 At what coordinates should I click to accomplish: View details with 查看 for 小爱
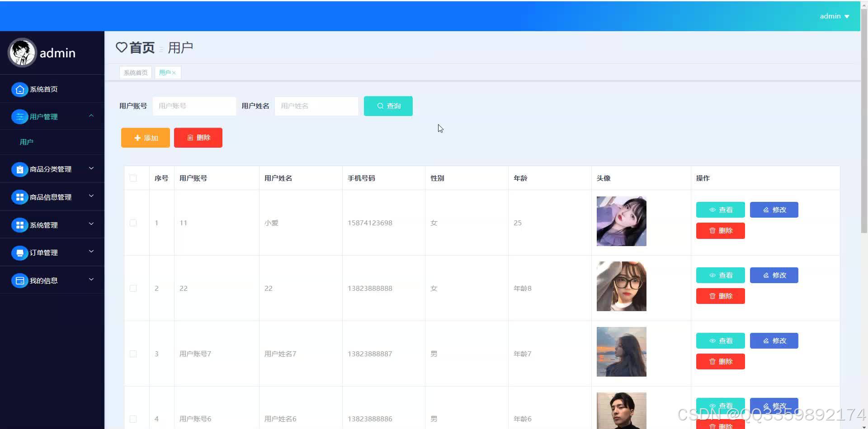pos(720,210)
